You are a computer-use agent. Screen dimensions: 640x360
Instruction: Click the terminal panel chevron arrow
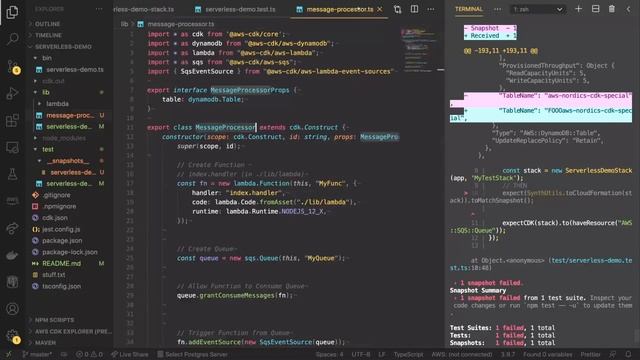tap(629, 9)
